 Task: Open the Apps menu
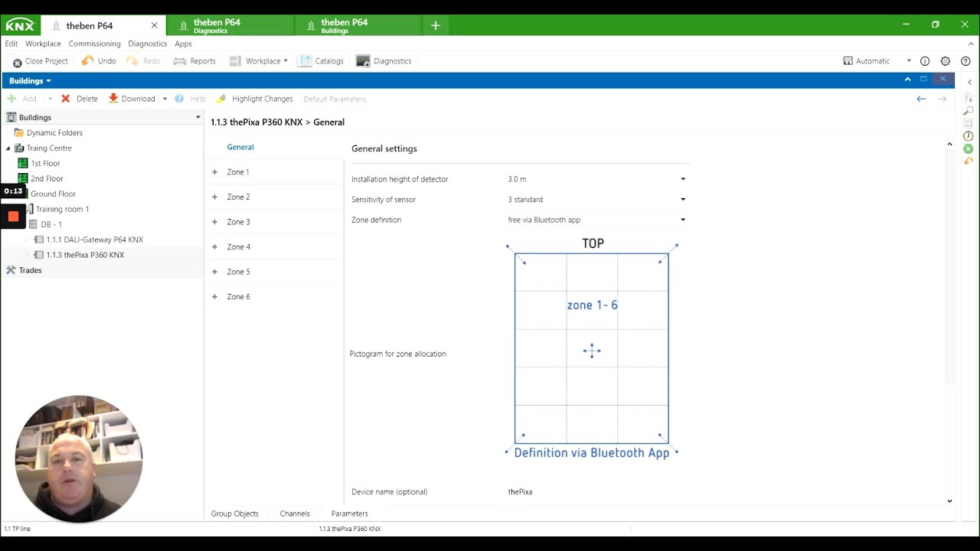183,44
